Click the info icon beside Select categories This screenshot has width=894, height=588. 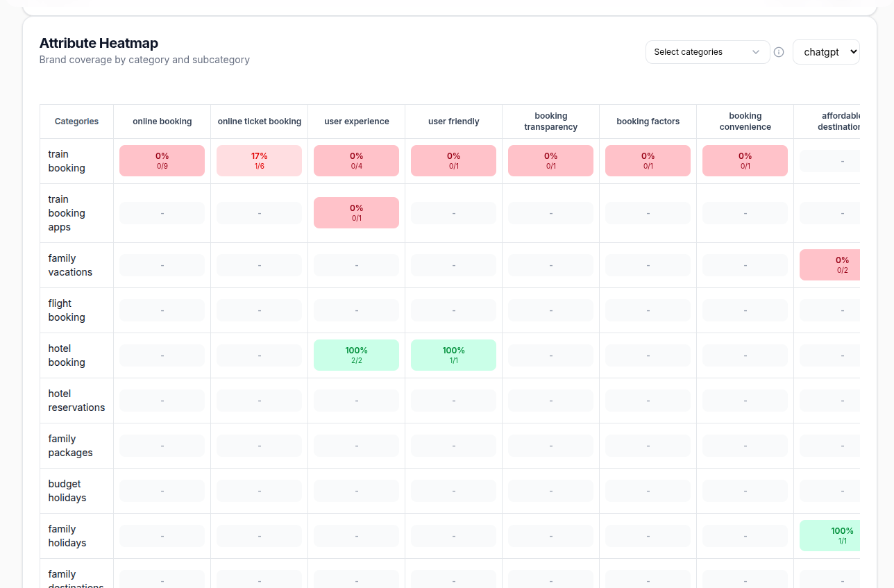[779, 52]
